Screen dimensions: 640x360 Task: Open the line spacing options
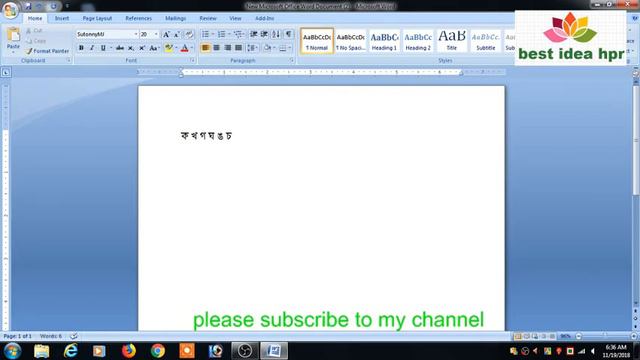[252, 48]
